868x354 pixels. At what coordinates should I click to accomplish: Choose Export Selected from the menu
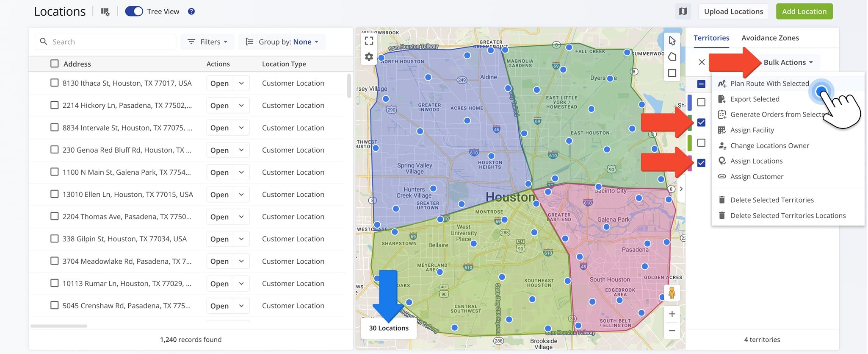tap(755, 99)
